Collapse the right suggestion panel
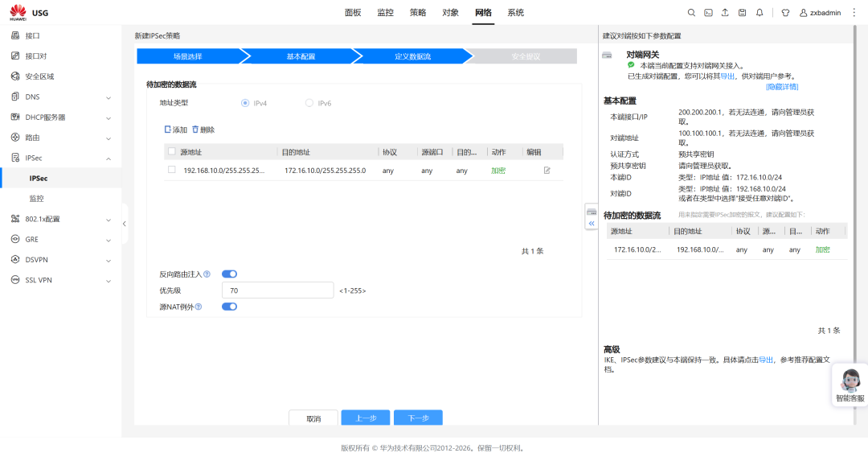868x457 pixels. point(592,223)
